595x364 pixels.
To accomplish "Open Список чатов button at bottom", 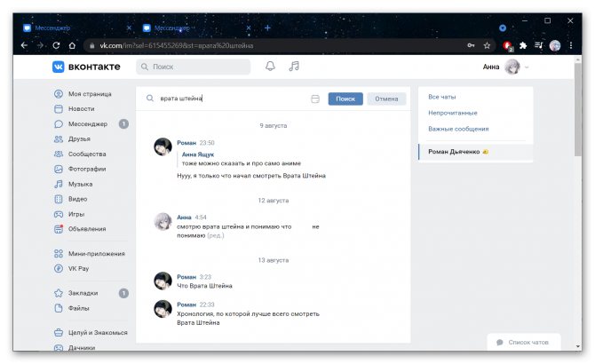I will pyautogui.click(x=524, y=343).
